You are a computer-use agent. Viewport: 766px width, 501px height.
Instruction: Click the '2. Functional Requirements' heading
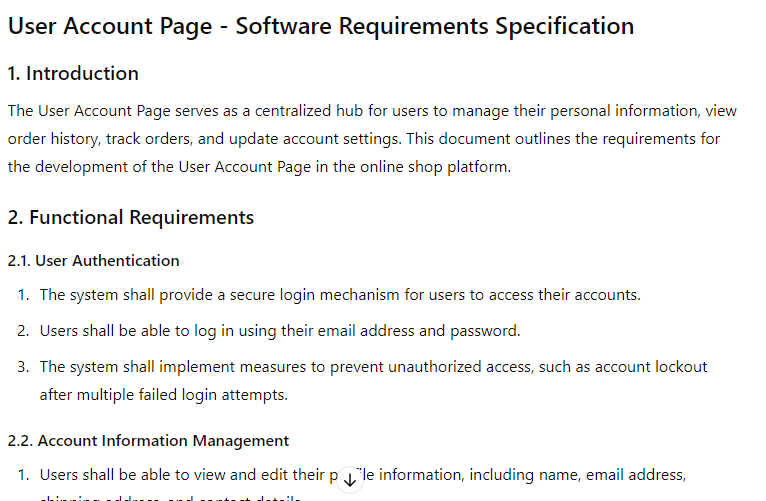click(131, 217)
